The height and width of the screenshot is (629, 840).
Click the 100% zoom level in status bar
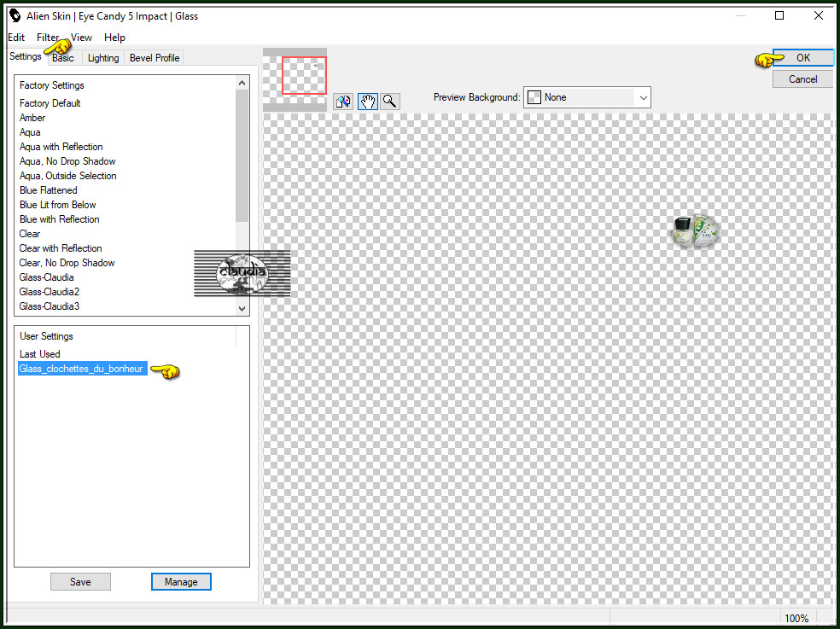(x=796, y=618)
